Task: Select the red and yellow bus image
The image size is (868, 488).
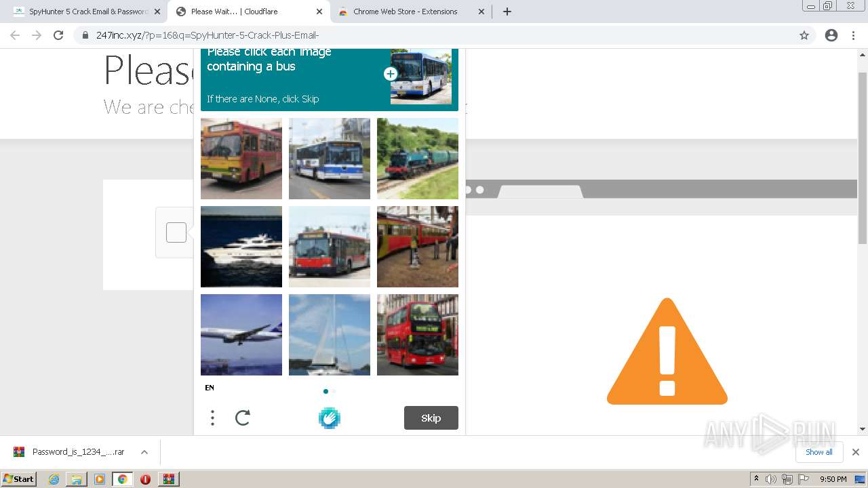Action: coord(241,159)
